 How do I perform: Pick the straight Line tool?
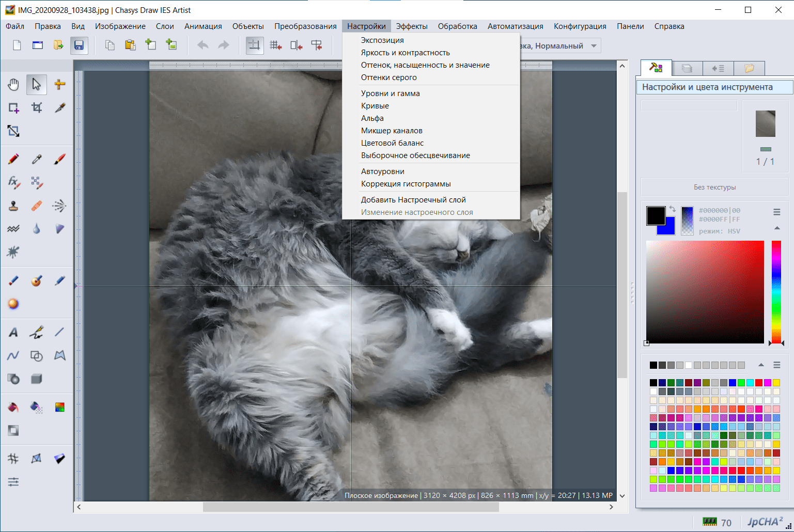click(60, 332)
